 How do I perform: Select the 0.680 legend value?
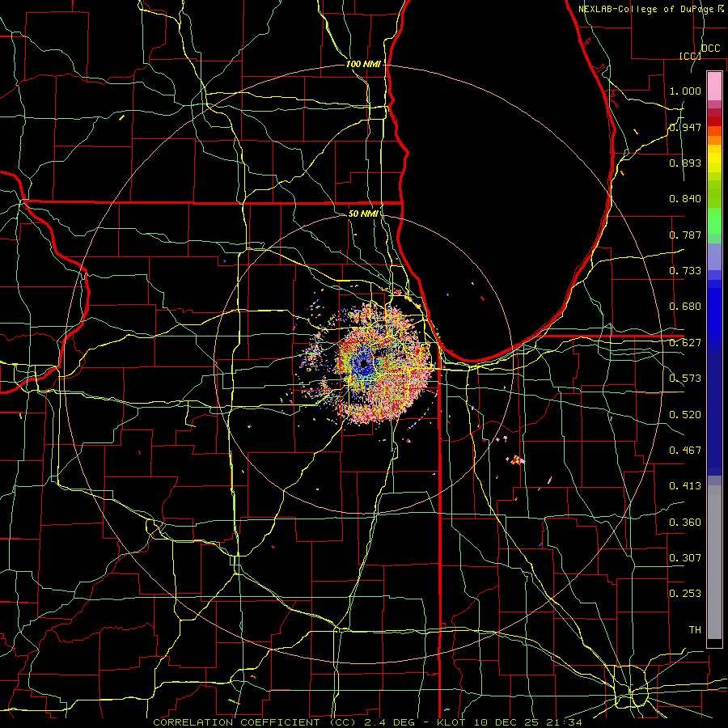(685, 307)
